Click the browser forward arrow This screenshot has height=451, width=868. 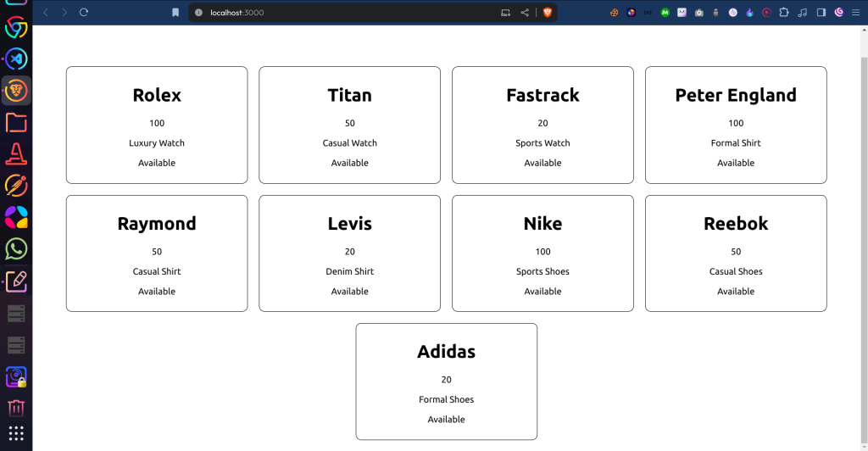click(x=64, y=12)
